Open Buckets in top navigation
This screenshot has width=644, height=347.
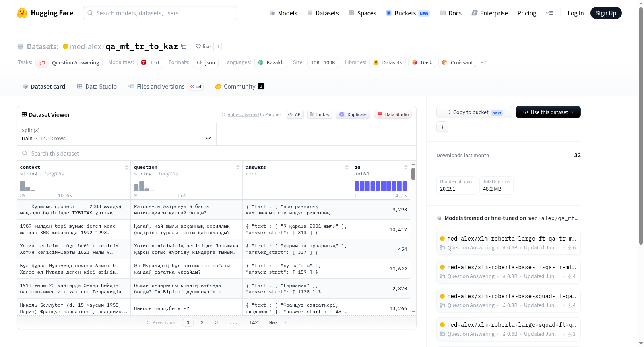[x=408, y=13]
